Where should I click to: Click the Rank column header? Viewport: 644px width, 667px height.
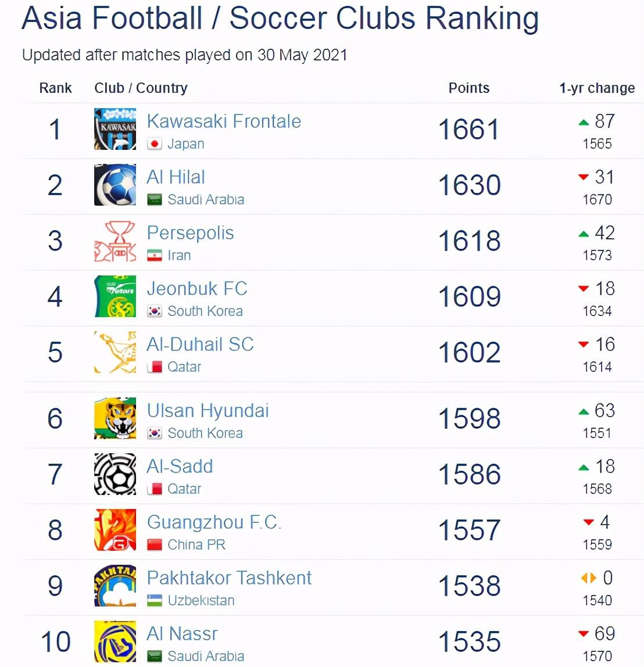55,88
